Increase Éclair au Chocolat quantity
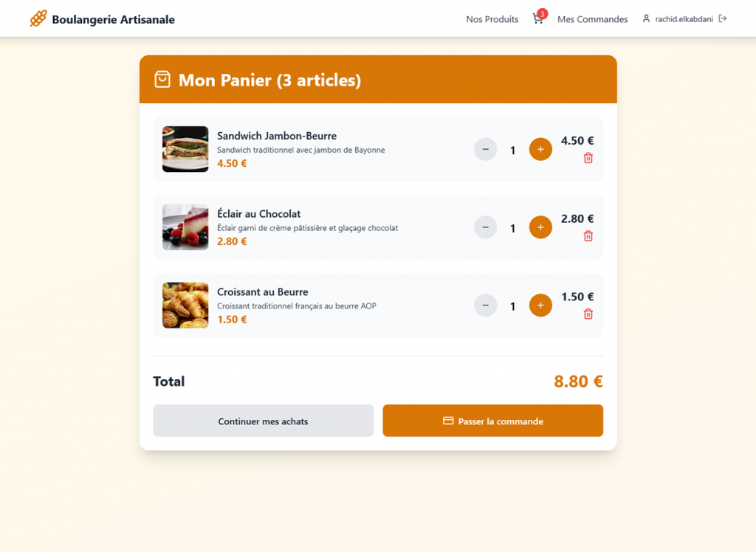The width and height of the screenshot is (756, 552). [540, 227]
